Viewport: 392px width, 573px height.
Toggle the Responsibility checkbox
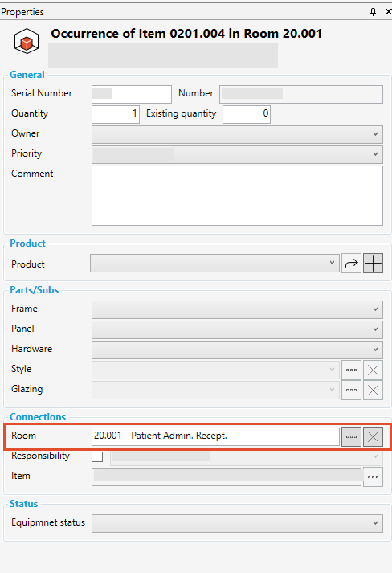97,456
